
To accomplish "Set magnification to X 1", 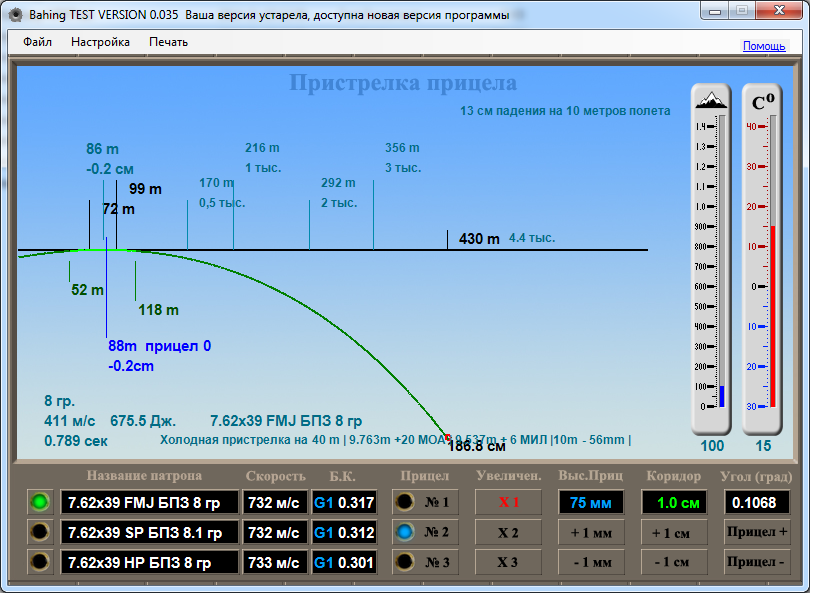I will pos(509,502).
